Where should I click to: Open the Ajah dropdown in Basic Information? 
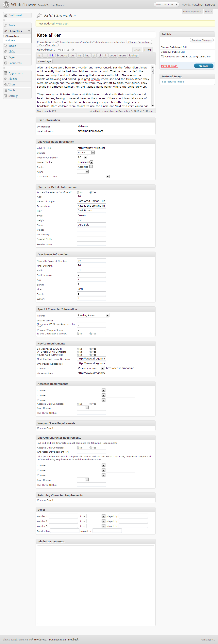(x=83, y=171)
